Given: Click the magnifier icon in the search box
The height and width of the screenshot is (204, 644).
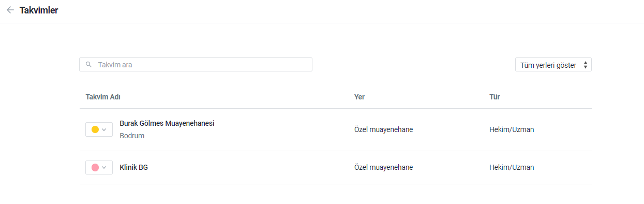Looking at the screenshot, I should click(x=88, y=65).
